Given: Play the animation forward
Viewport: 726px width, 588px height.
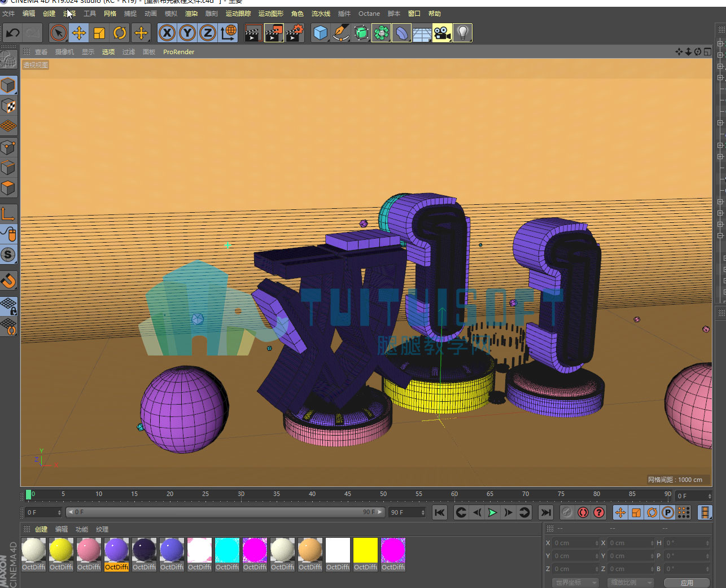Looking at the screenshot, I should tap(492, 512).
